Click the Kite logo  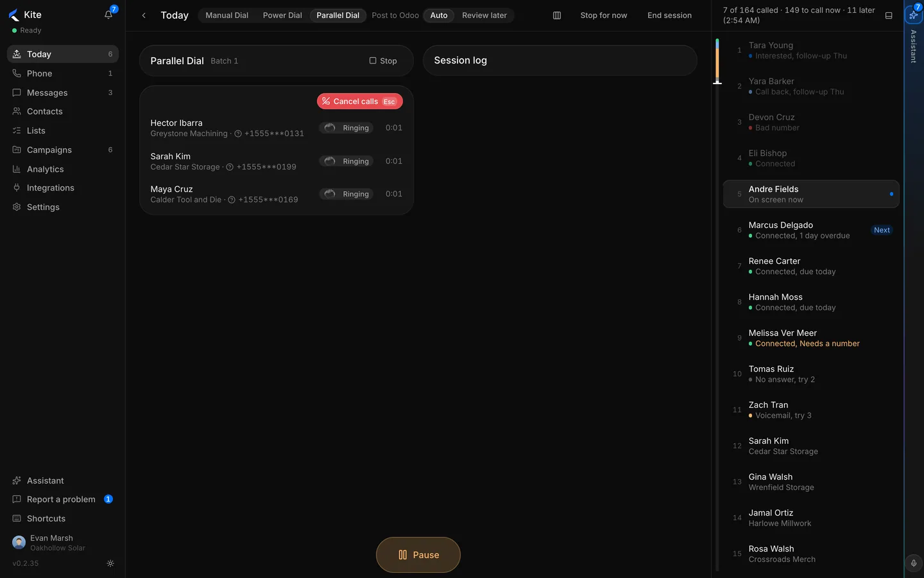(x=14, y=15)
